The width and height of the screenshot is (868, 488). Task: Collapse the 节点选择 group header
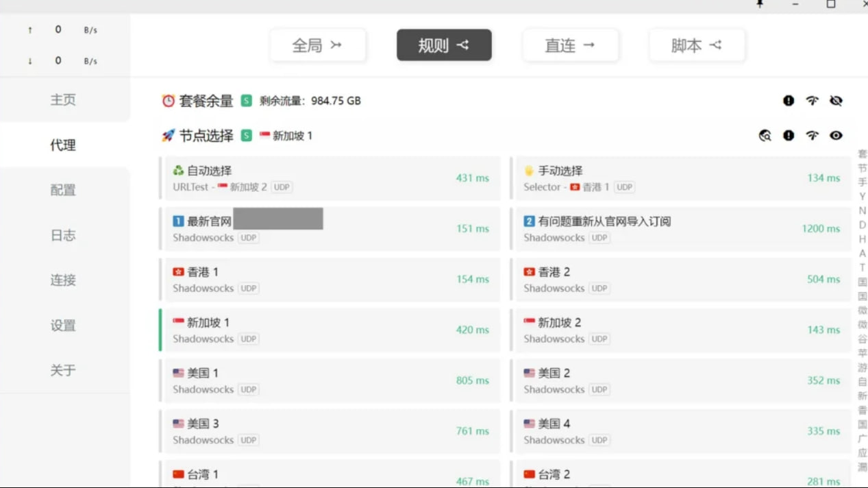coord(206,136)
